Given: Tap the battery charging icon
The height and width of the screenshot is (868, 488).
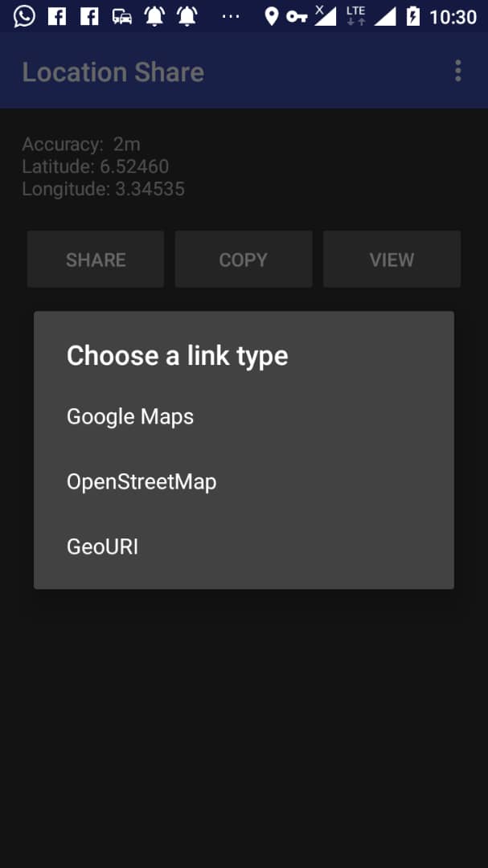Looking at the screenshot, I should [413, 17].
